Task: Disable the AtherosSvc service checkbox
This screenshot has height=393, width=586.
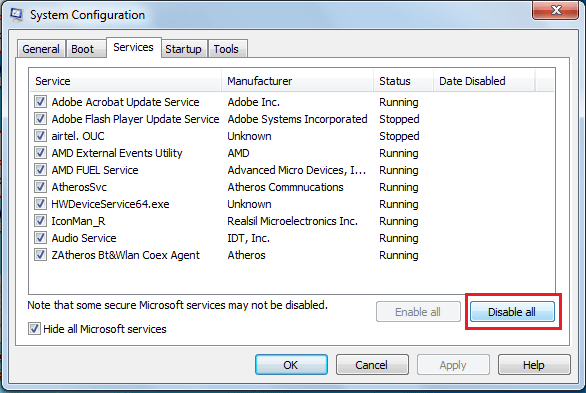Action: point(40,186)
